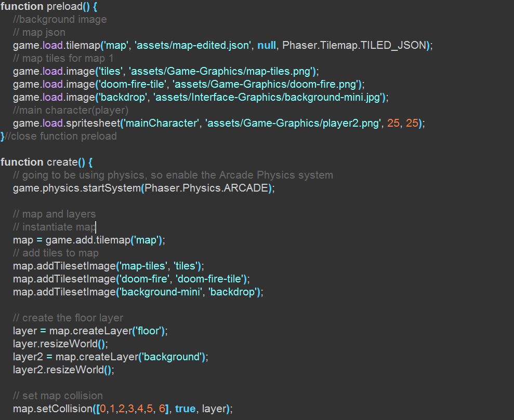
Task: Click the 'layer.resizeWorld();' line
Action: tap(60, 344)
